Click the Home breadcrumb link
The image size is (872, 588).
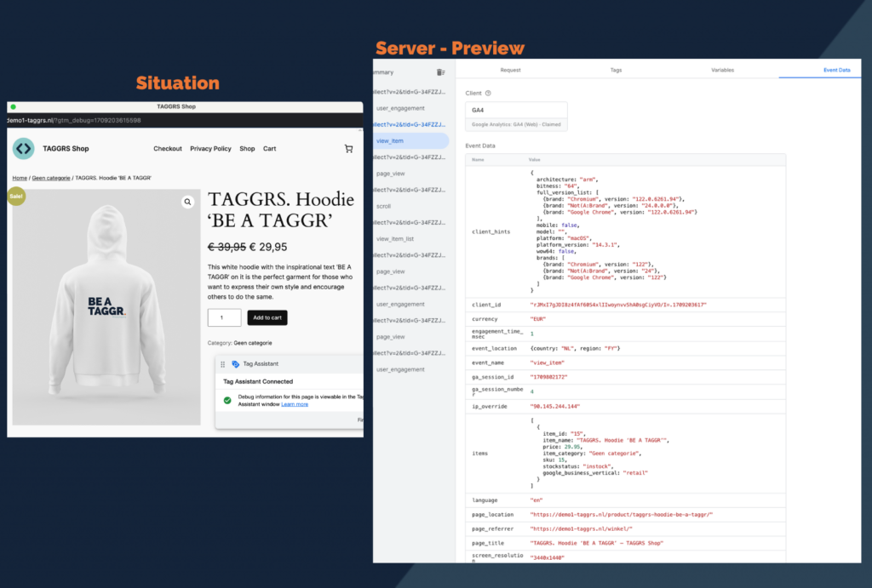(x=20, y=178)
